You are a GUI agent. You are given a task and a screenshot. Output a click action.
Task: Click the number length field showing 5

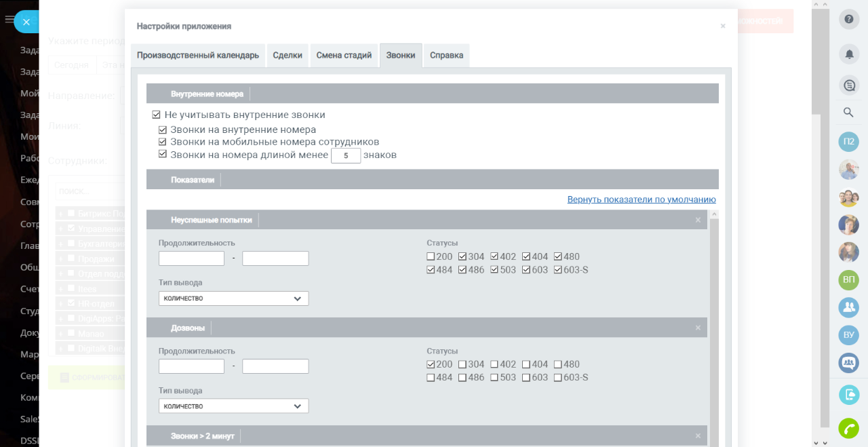346,156
